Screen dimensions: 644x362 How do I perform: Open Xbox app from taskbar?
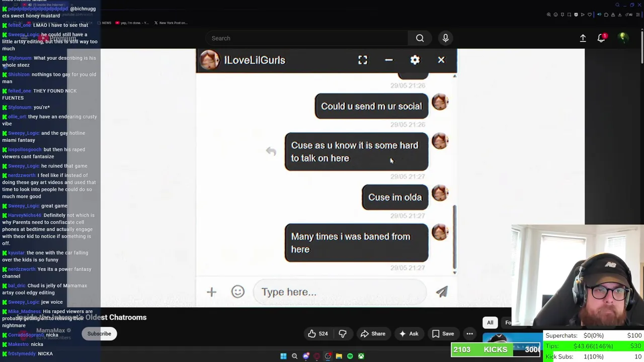361,356
